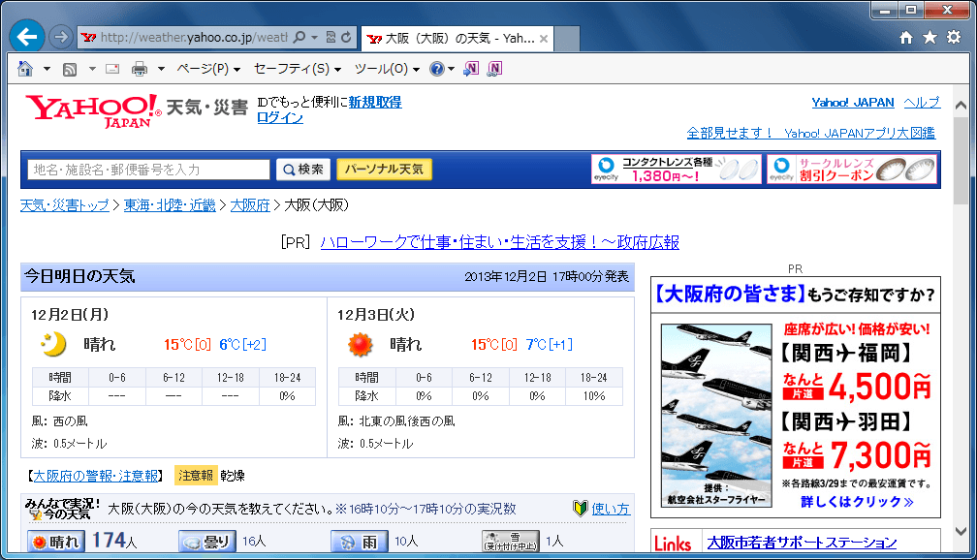Click the beginner mark icon beside 使い方
Viewport: 977px width, 560px height.
(x=580, y=509)
